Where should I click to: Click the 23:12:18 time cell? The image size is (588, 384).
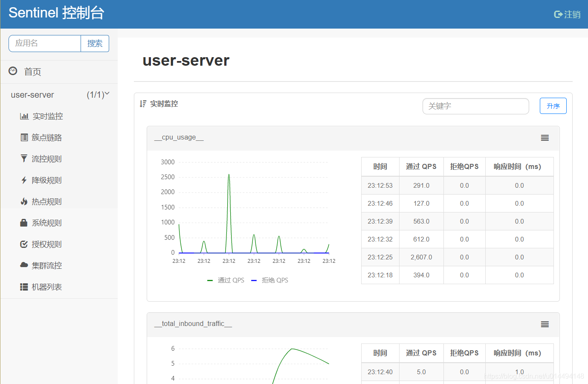[x=380, y=275]
